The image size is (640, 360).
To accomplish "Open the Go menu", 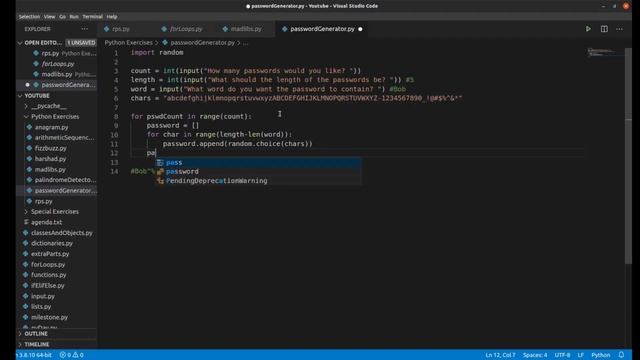I will pyautogui.click(x=62, y=17).
